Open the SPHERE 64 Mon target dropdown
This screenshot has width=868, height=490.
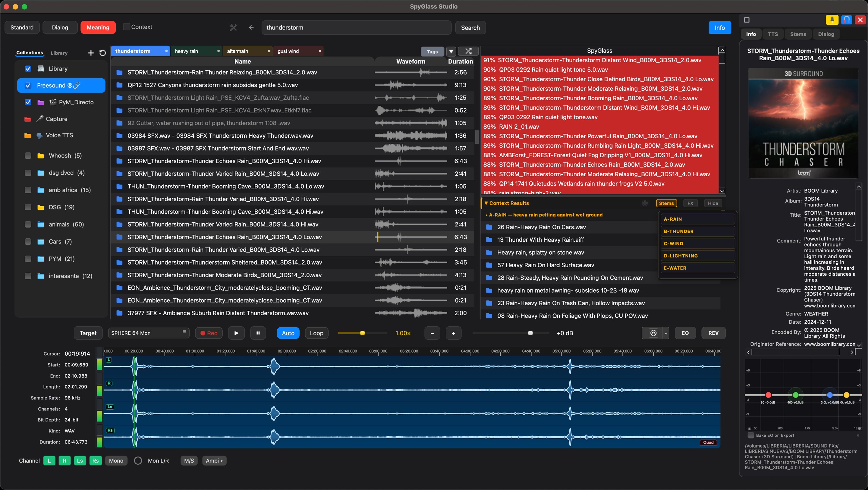pyautogui.click(x=149, y=333)
